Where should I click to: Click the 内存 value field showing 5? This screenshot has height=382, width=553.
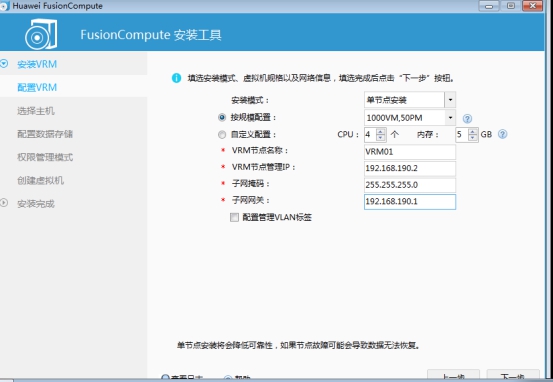tap(462, 134)
